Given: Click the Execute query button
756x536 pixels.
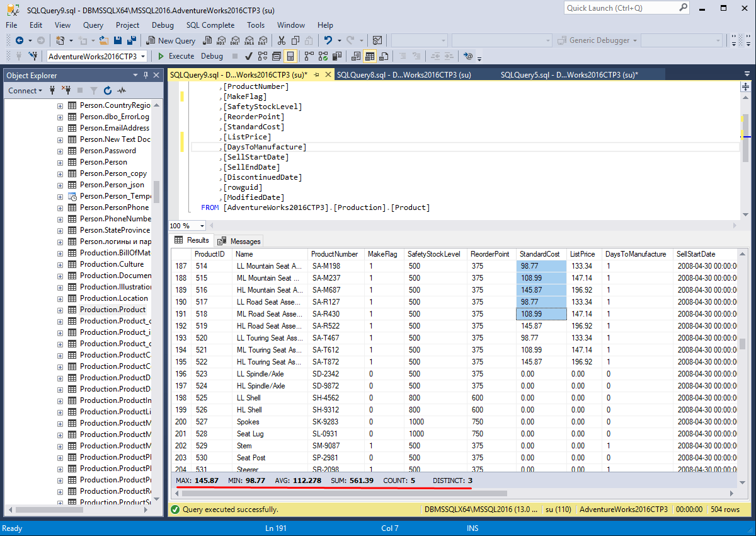Looking at the screenshot, I should pyautogui.click(x=176, y=56).
